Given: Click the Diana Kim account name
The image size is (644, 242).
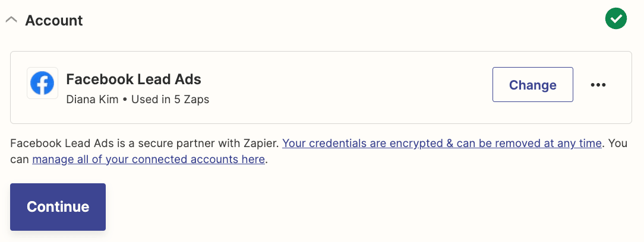Looking at the screenshot, I should [x=92, y=99].
